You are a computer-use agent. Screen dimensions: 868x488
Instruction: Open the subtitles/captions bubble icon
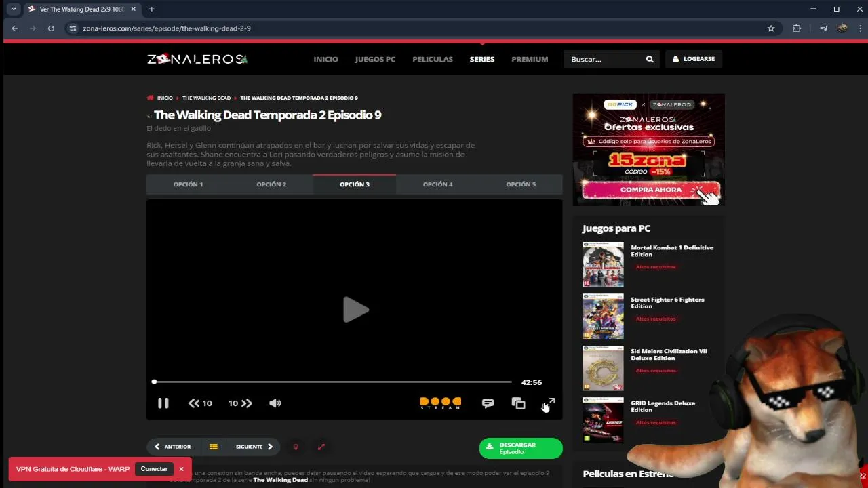tap(488, 403)
